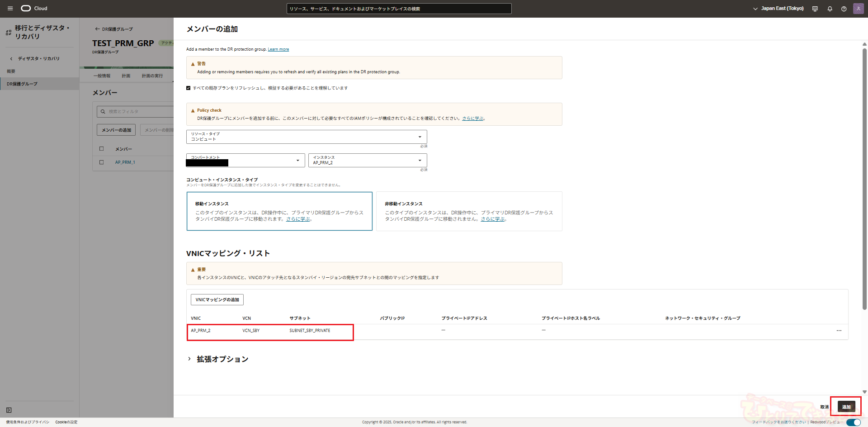This screenshot has height=427, width=868.
Task: Open the notifications bell
Action: (830, 9)
